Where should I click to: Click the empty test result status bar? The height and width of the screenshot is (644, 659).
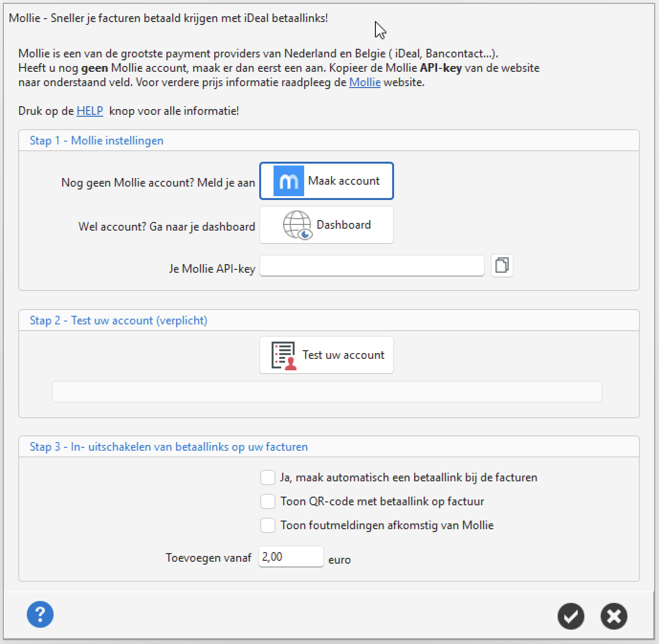(x=327, y=392)
